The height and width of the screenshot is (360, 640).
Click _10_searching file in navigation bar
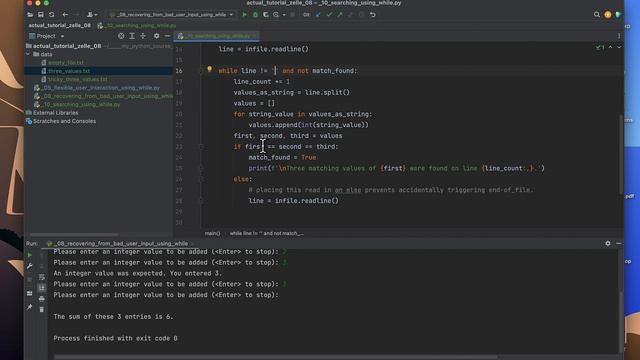[x=137, y=25]
